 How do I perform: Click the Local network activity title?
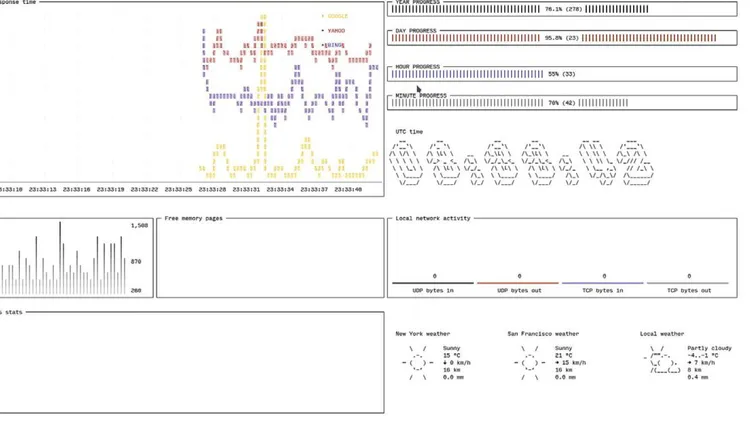(x=433, y=218)
